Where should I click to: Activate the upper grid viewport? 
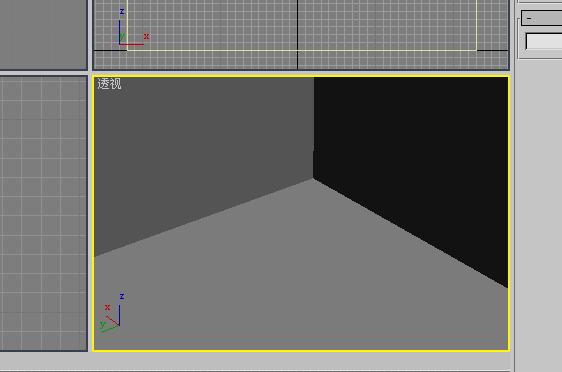pyautogui.click(x=301, y=34)
